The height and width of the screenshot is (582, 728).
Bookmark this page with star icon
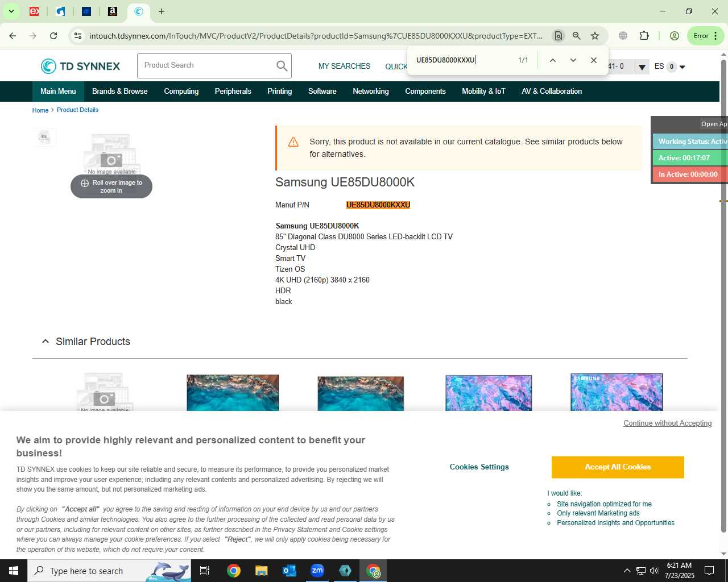click(x=595, y=36)
